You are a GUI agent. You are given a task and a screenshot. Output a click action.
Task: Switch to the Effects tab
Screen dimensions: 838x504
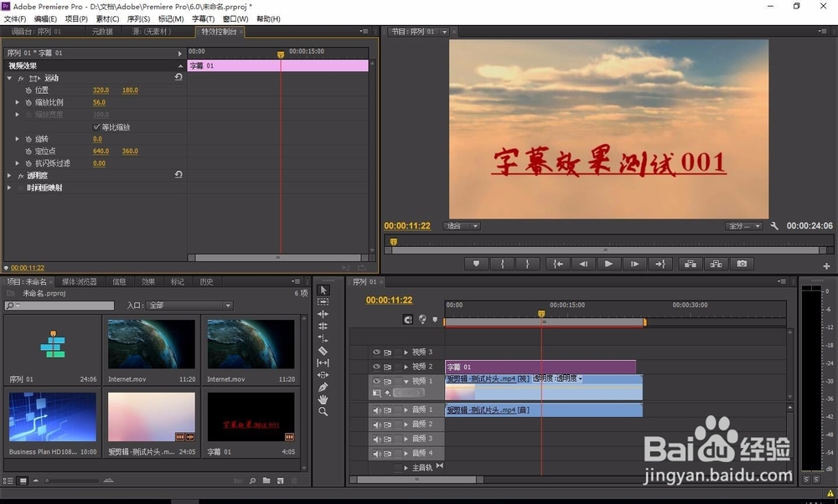pyautogui.click(x=148, y=281)
